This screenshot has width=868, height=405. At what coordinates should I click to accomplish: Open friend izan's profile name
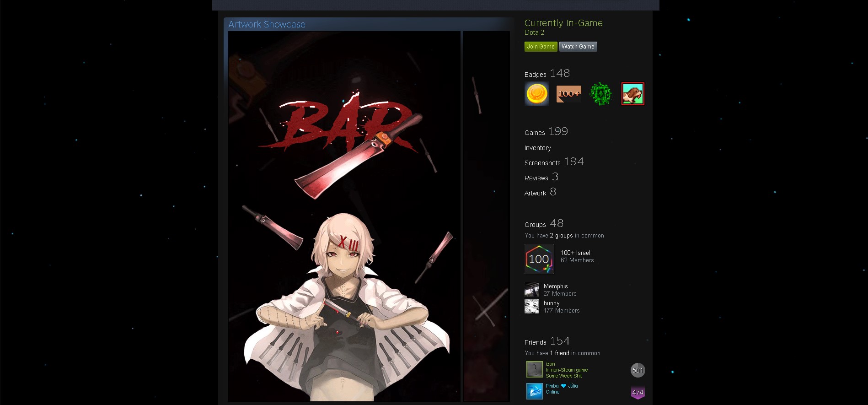pos(550,364)
